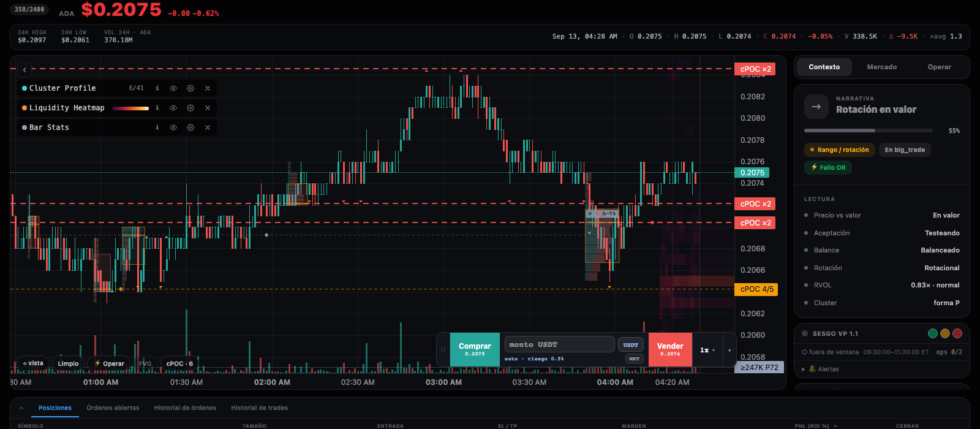Click the En big_trade tag
Screen dimensions: 980x429
(x=905, y=150)
